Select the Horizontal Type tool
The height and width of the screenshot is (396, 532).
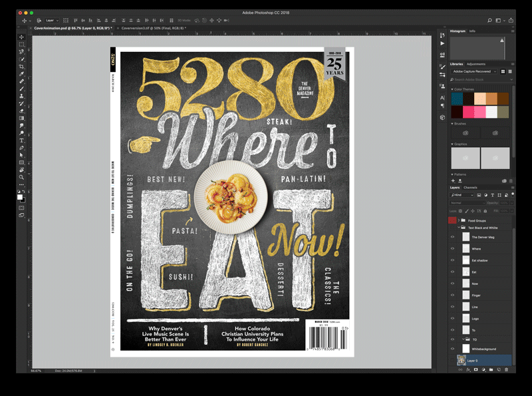coord(21,140)
